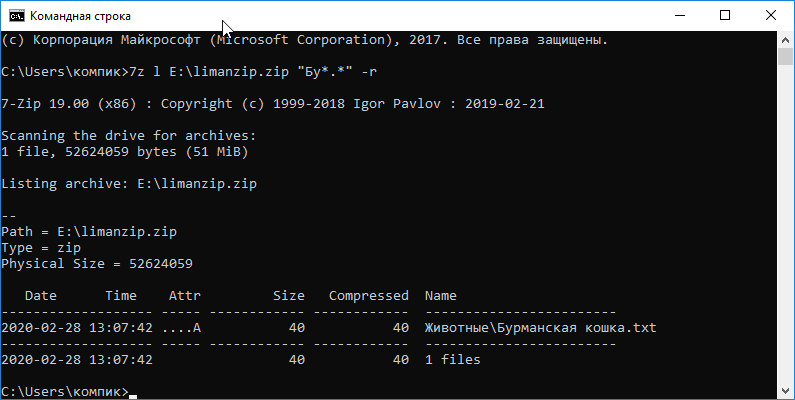This screenshot has height=400, width=795.
Task: Click the empty scrollbar track below the thumb
Action: click(785, 223)
